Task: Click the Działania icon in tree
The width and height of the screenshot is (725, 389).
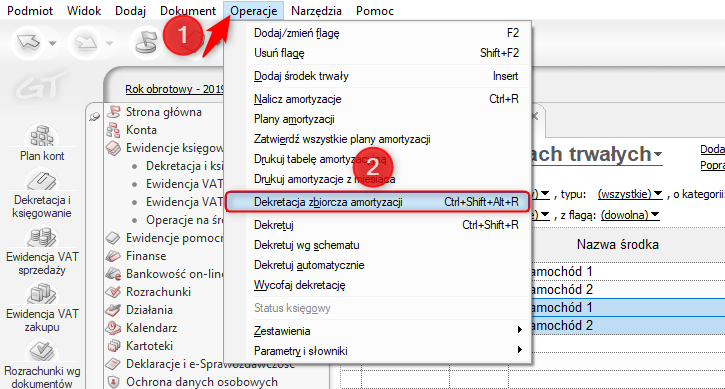Action: pyautogui.click(x=113, y=310)
